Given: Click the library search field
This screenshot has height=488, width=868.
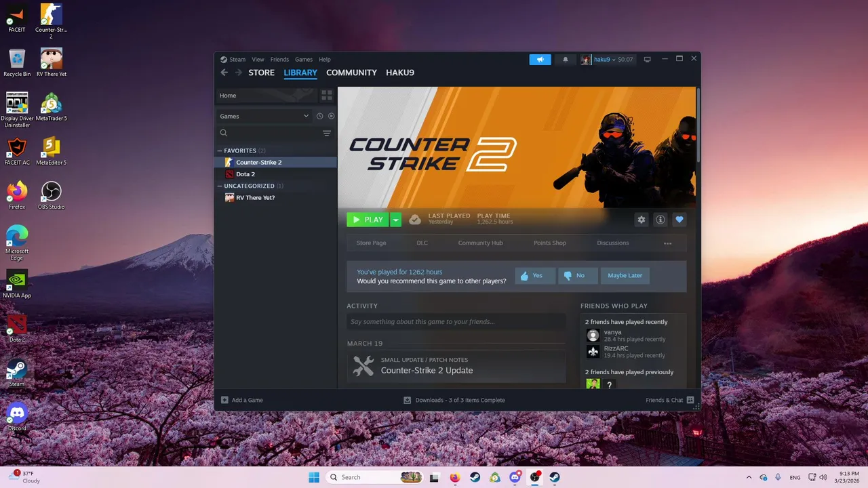Looking at the screenshot, I should tap(269, 134).
